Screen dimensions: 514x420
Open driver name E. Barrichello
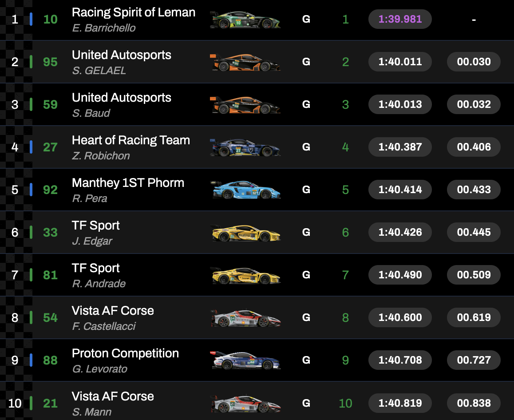pyautogui.click(x=104, y=28)
